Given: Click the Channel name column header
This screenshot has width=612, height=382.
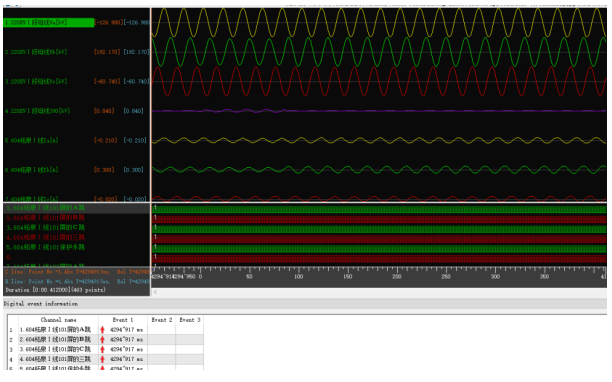Looking at the screenshot, I should 59,320.
